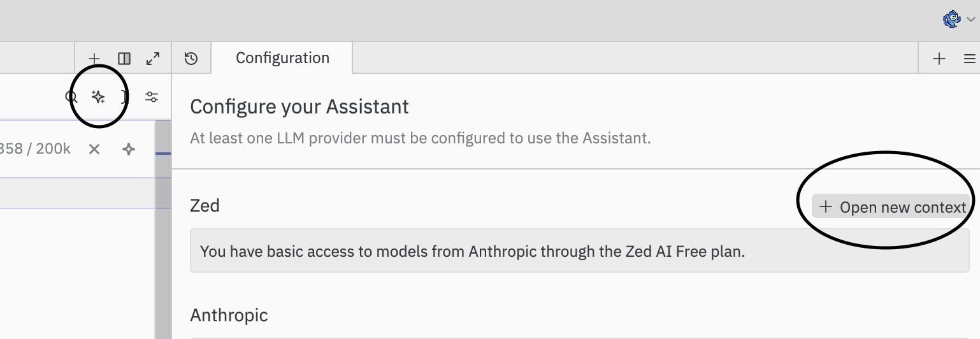
Task: Dismiss the prompt with the X icon
Action: 94,149
